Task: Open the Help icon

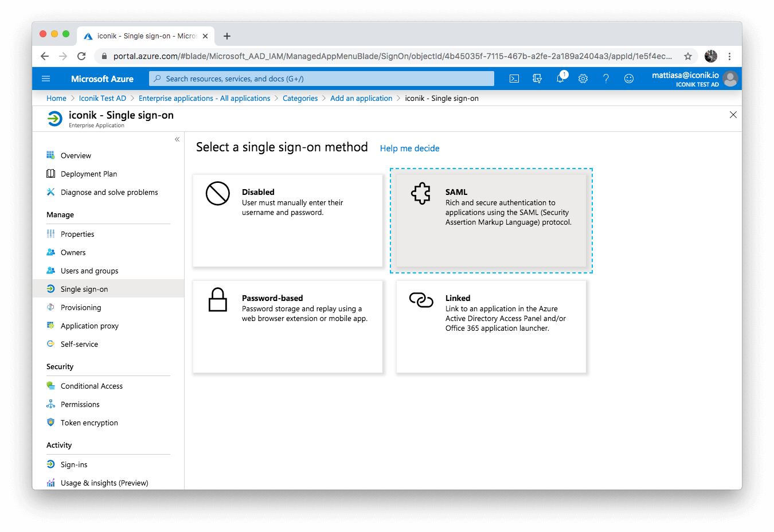Action: 606,79
